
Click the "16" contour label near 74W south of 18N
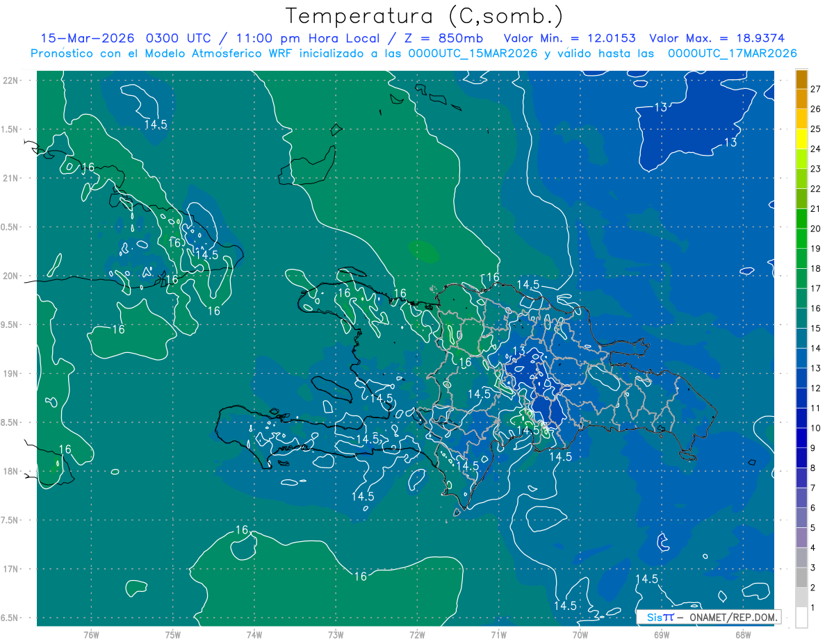click(242, 530)
